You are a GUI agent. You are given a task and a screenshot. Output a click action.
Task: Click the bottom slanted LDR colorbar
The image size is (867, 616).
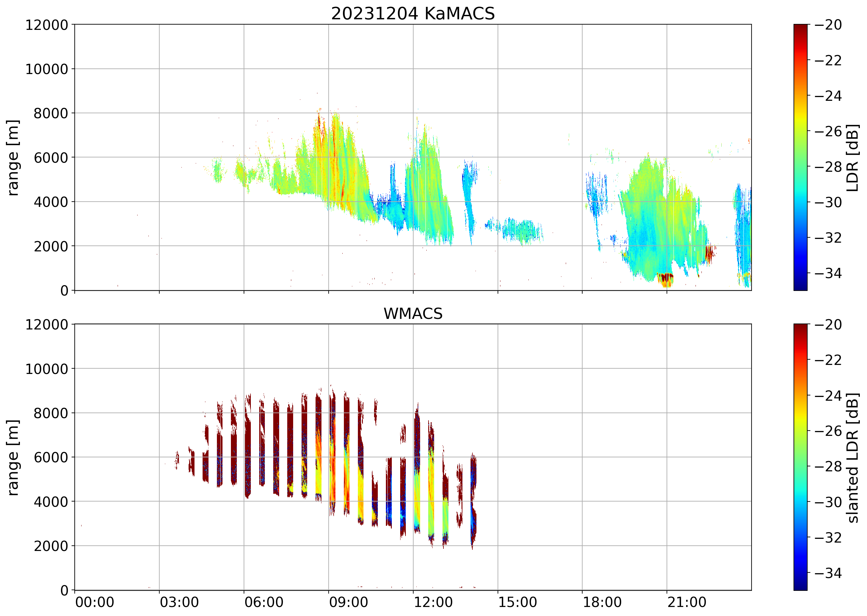tap(800, 457)
